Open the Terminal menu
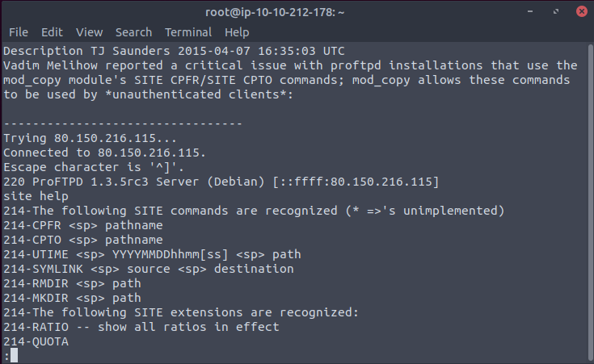 coord(188,32)
